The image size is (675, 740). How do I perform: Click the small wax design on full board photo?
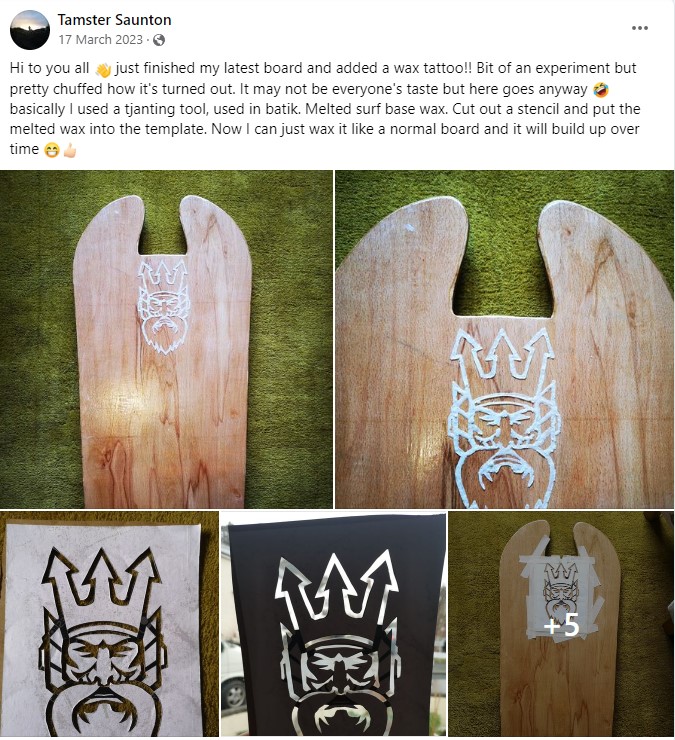coord(163,306)
